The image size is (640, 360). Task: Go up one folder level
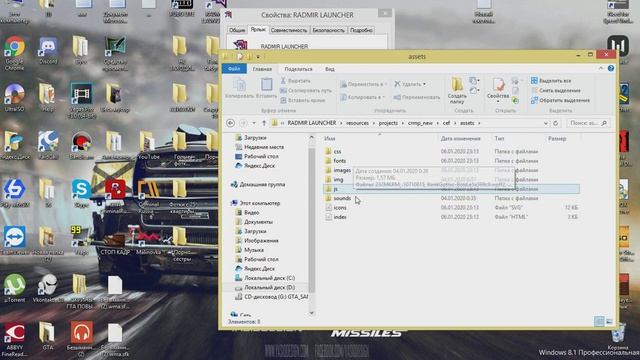pyautogui.click(x=264, y=123)
